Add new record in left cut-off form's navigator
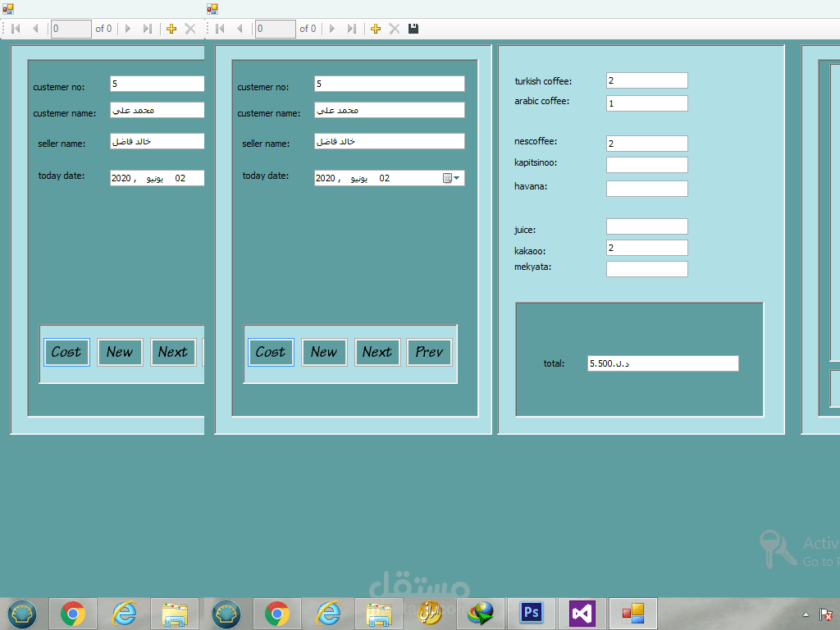840x630 pixels. point(171,29)
